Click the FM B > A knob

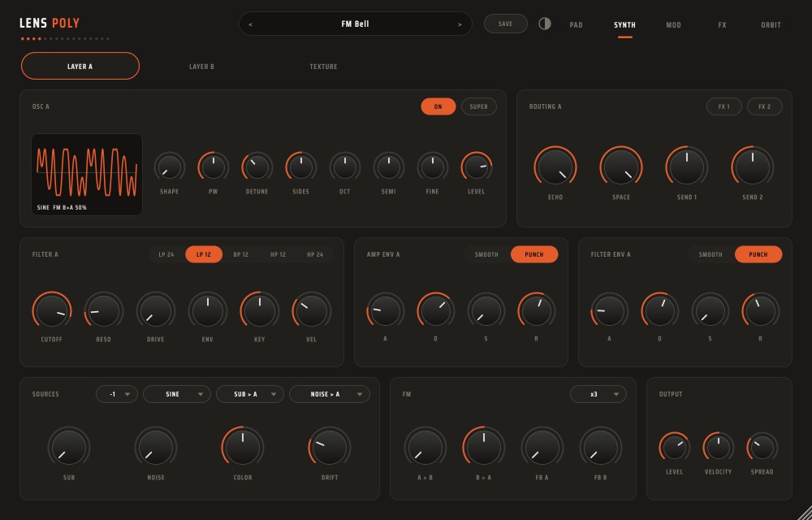click(484, 448)
